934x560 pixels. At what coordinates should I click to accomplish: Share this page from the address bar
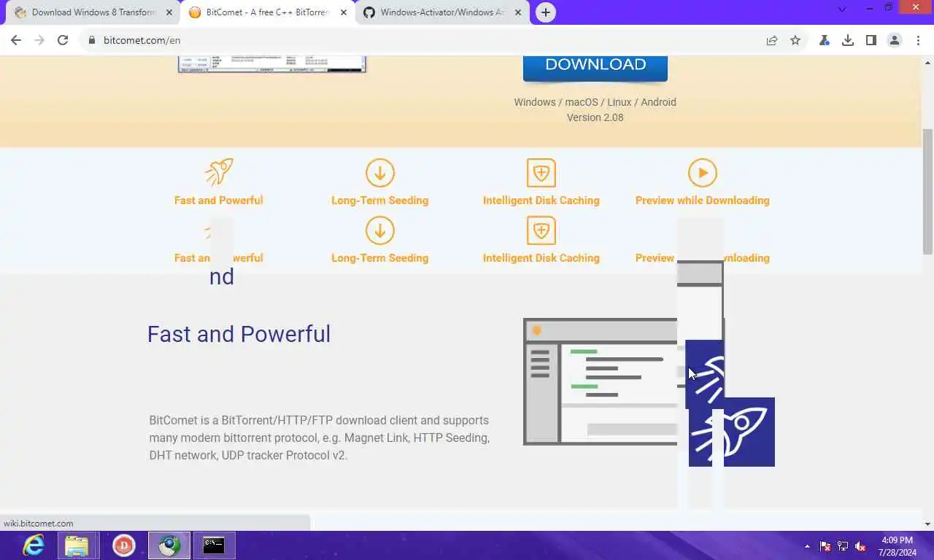772,41
